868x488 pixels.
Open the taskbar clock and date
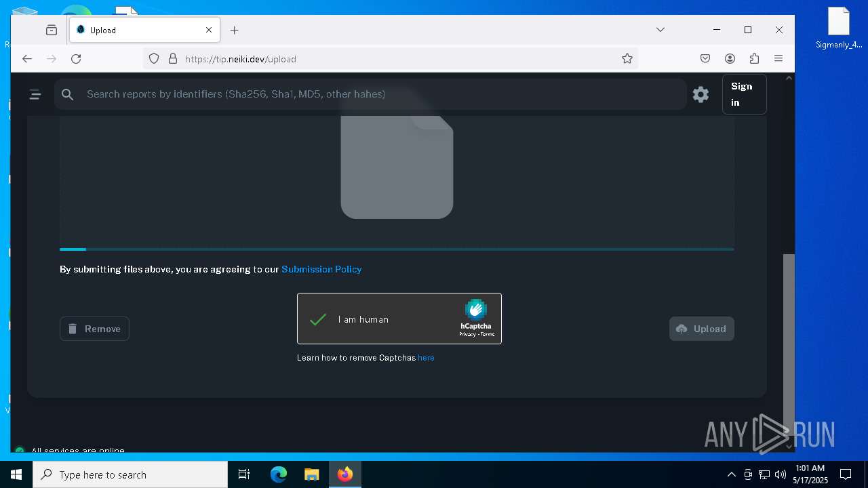click(x=810, y=474)
